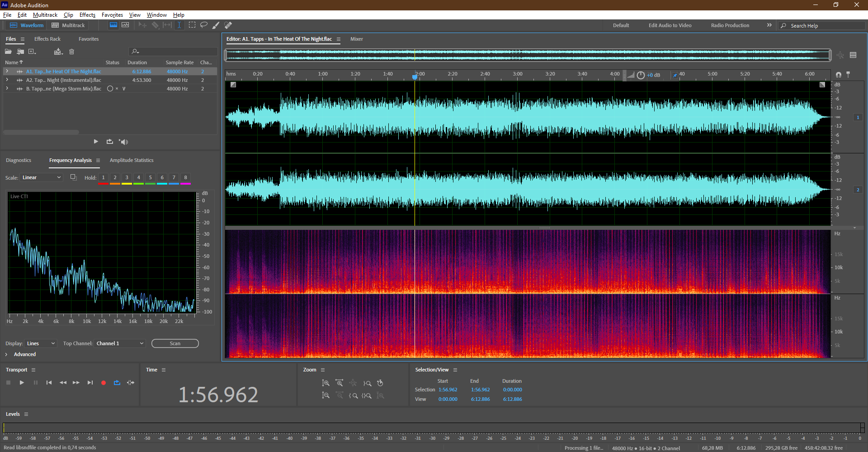Click Zoom to Selection icon

(367, 395)
